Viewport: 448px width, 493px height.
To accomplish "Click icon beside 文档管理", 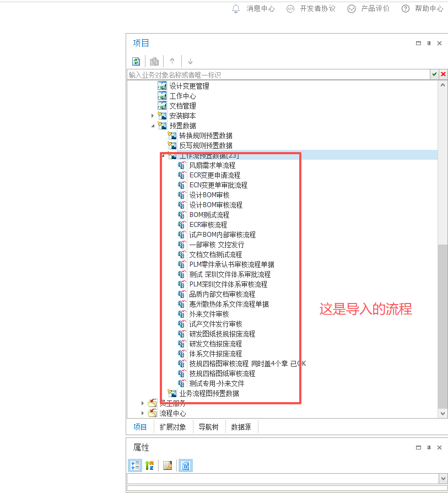I will point(162,106).
